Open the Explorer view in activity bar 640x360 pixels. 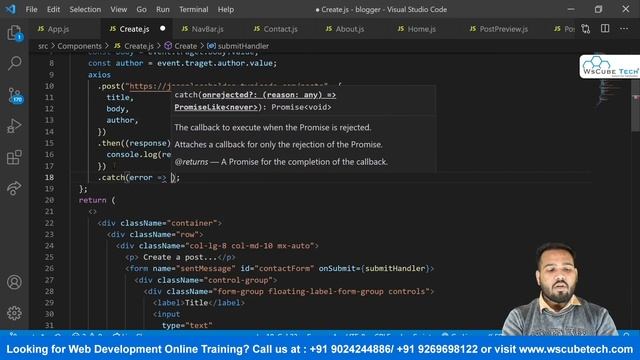pyautogui.click(x=14, y=33)
